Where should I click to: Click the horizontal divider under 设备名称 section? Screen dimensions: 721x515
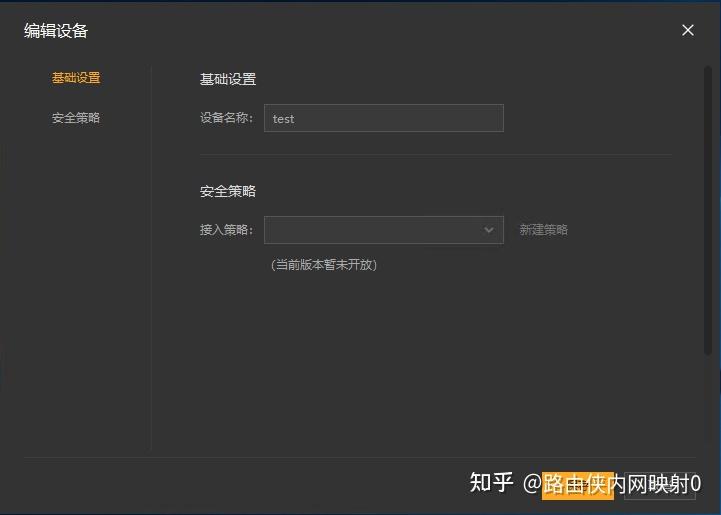coord(435,155)
